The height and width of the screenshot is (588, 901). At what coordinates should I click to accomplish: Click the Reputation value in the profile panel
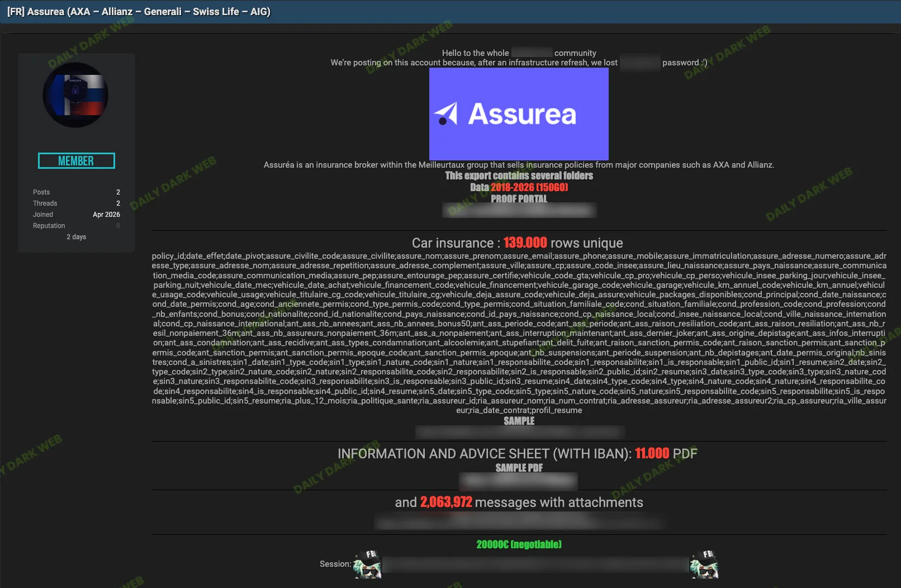click(118, 226)
